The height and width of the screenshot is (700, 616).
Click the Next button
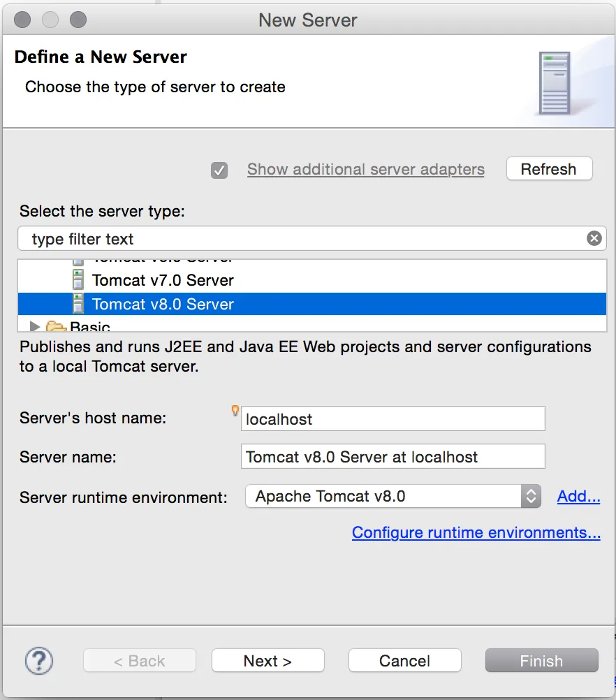(267, 660)
